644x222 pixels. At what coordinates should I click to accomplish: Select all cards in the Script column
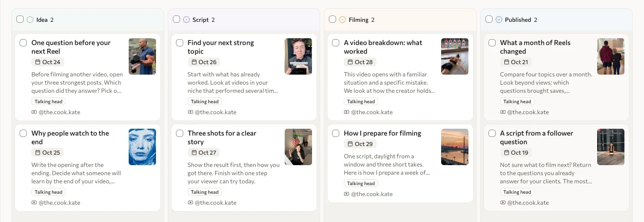point(176,19)
